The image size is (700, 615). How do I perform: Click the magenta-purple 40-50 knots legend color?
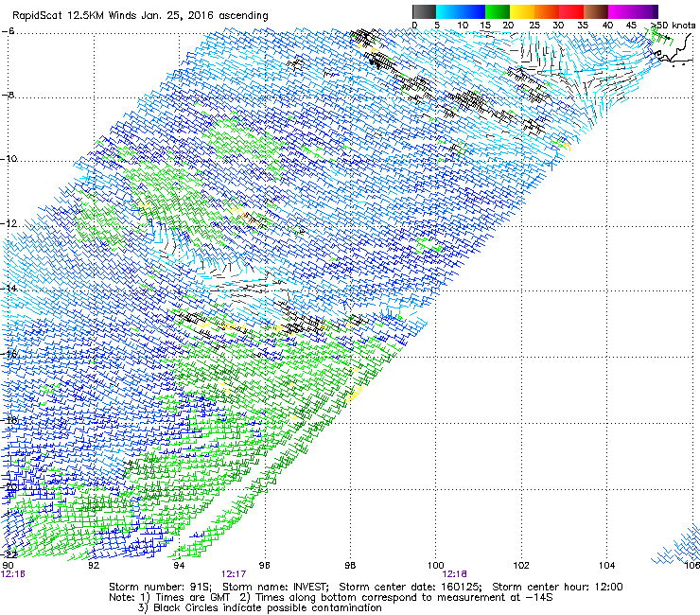tap(633, 11)
